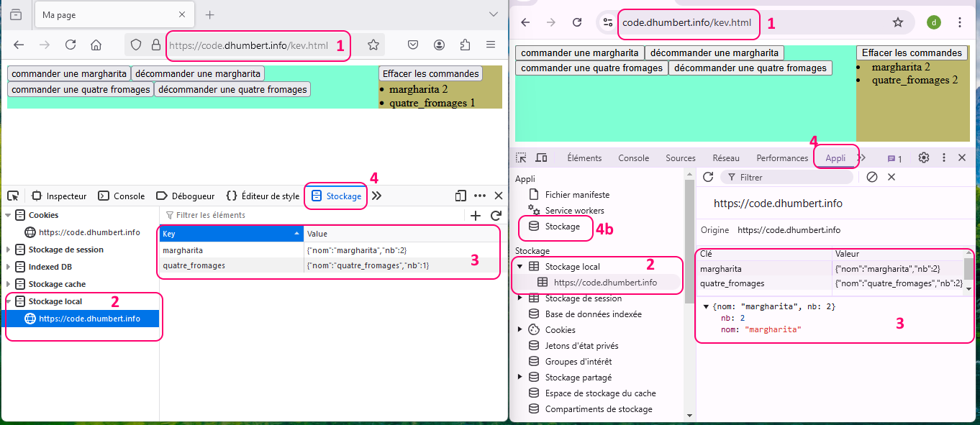This screenshot has height=425, width=980.
Task: Open the Firefox hamburger application menu
Action: pos(491,45)
